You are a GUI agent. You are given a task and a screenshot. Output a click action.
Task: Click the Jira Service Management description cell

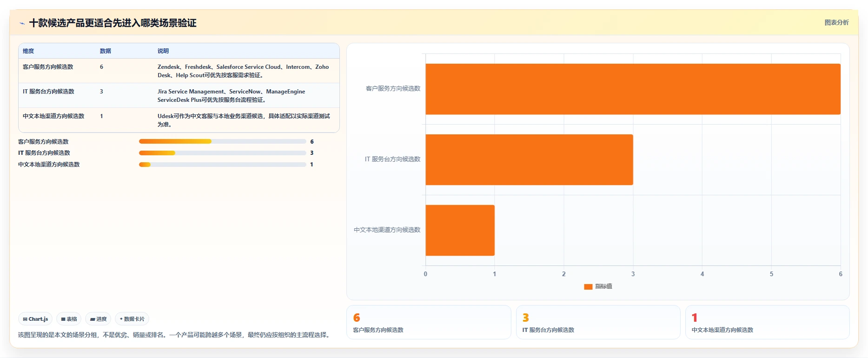pyautogui.click(x=231, y=96)
